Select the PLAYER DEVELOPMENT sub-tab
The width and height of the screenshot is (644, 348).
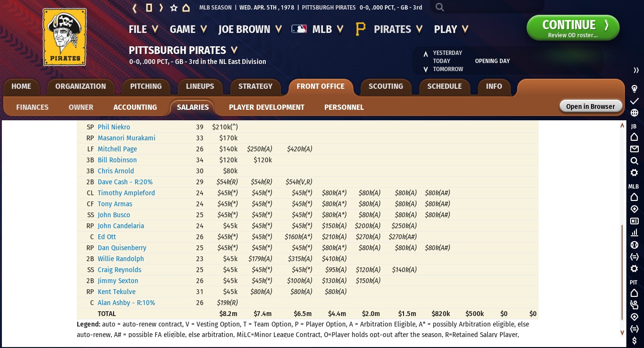[x=266, y=107]
